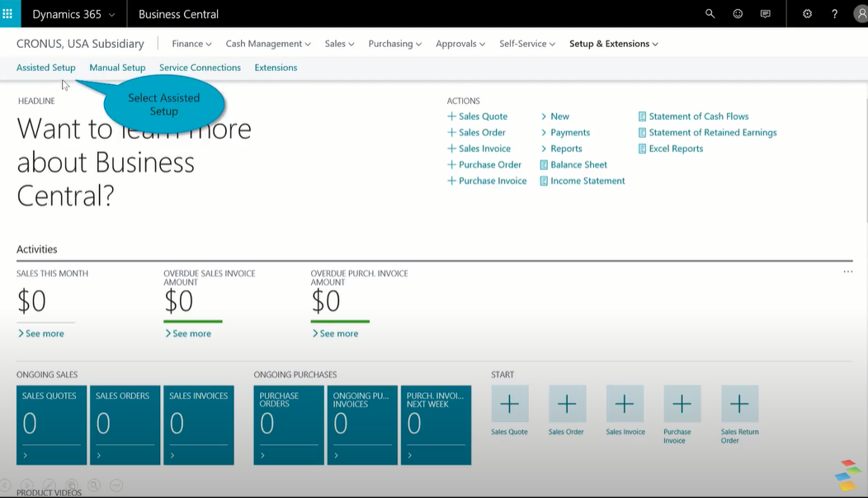Click the Overdue Sales Invoice $0 amount

179,301
